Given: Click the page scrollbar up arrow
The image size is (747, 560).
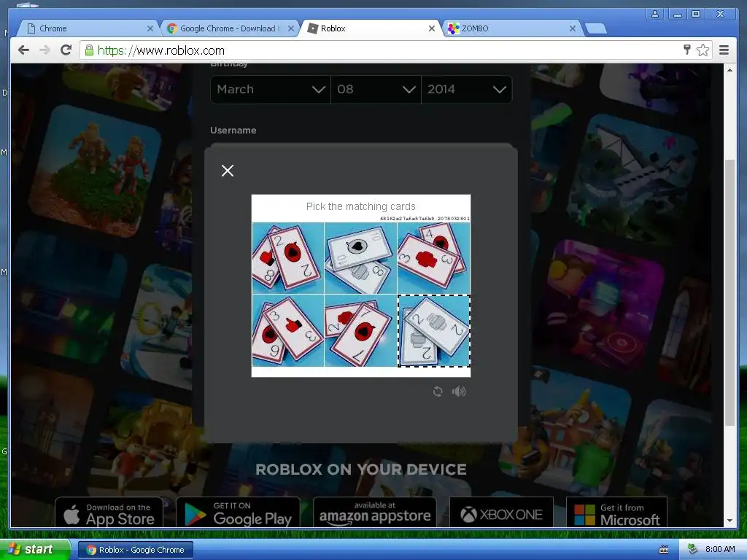Looking at the screenshot, I should click(x=729, y=69).
